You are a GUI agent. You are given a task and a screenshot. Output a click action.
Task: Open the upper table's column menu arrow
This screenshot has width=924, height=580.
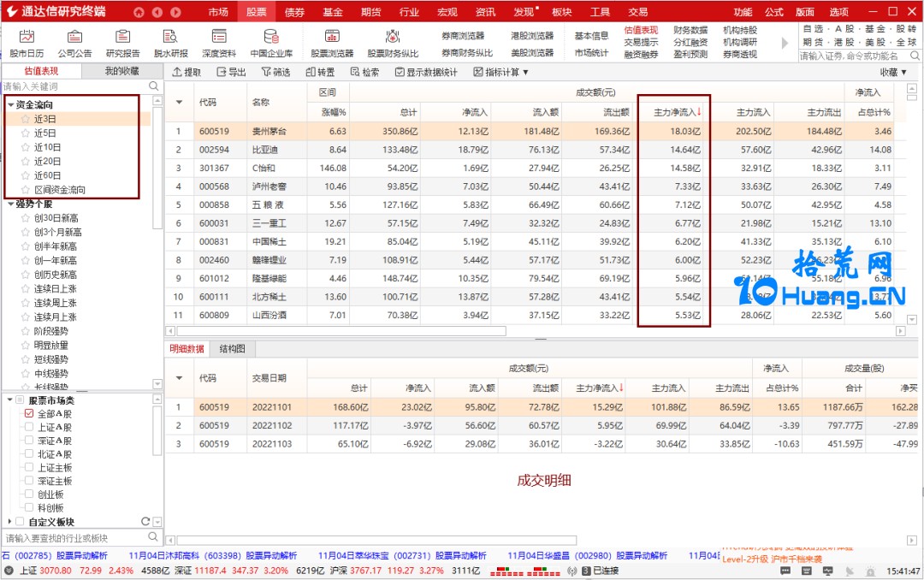(x=179, y=103)
